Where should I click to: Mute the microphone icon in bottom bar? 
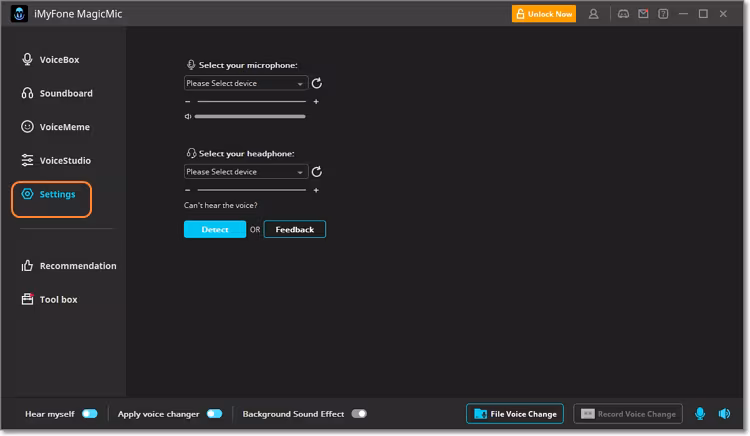(700, 414)
